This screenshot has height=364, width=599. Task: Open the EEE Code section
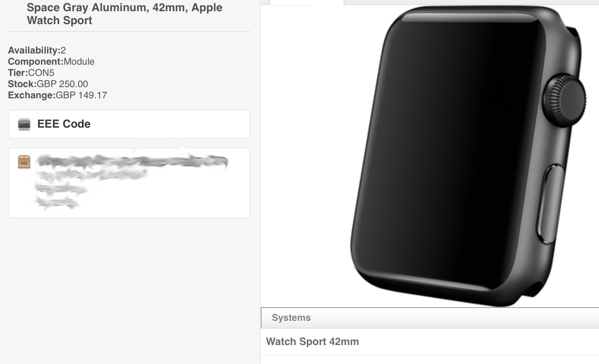click(129, 124)
